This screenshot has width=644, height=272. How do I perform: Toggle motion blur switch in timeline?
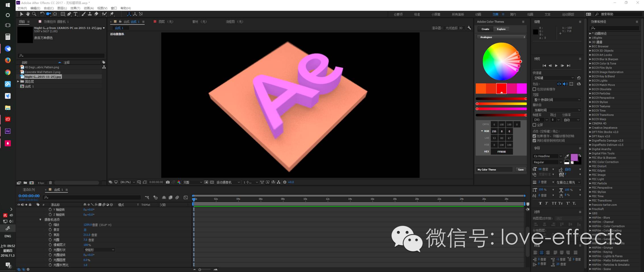pos(177,197)
